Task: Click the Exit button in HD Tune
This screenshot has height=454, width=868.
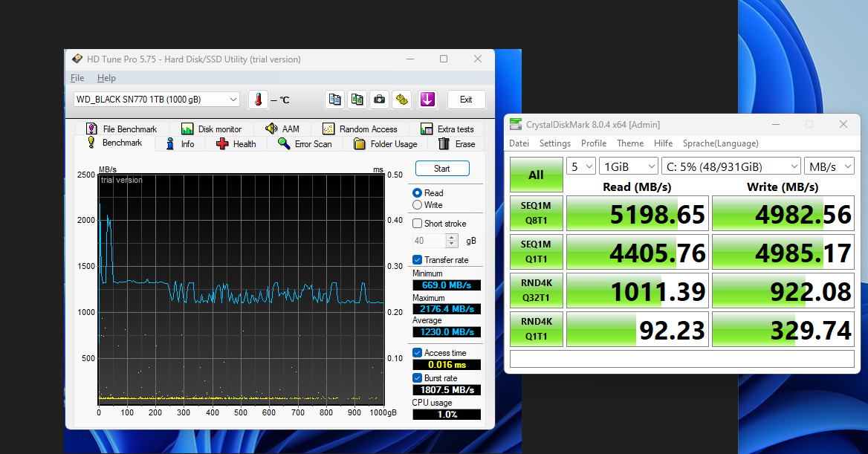Action: pyautogui.click(x=466, y=100)
